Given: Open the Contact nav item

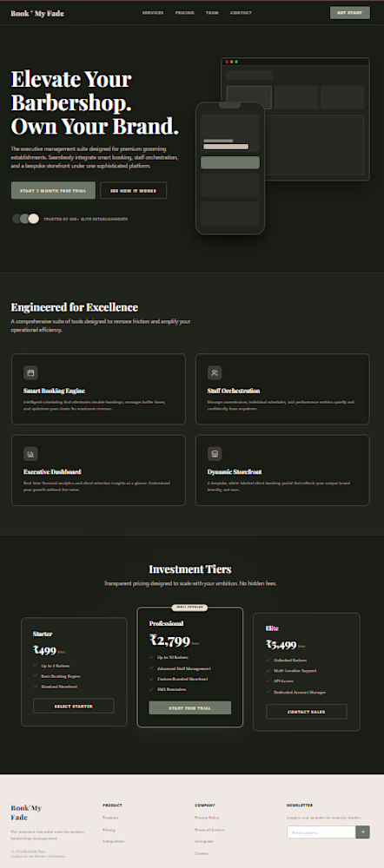Looking at the screenshot, I should [x=241, y=13].
